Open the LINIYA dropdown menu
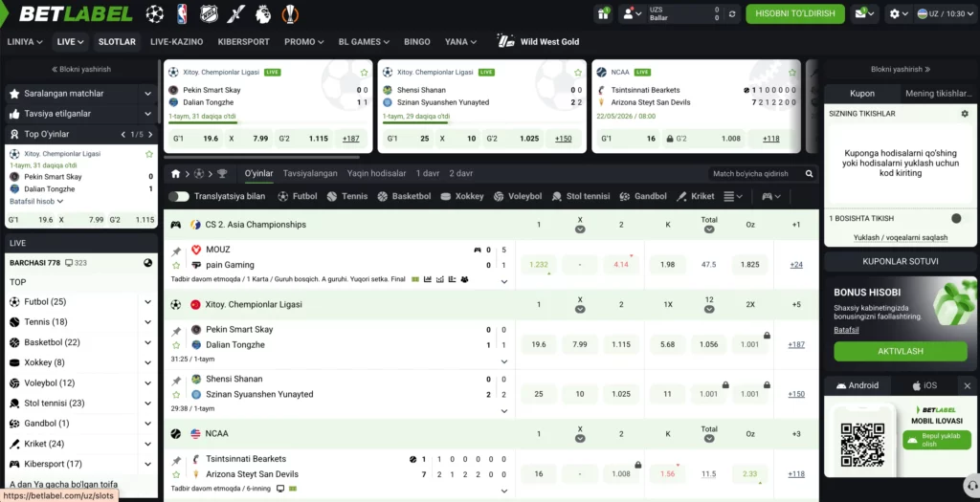Screen dimensions: 980x502 25,42
